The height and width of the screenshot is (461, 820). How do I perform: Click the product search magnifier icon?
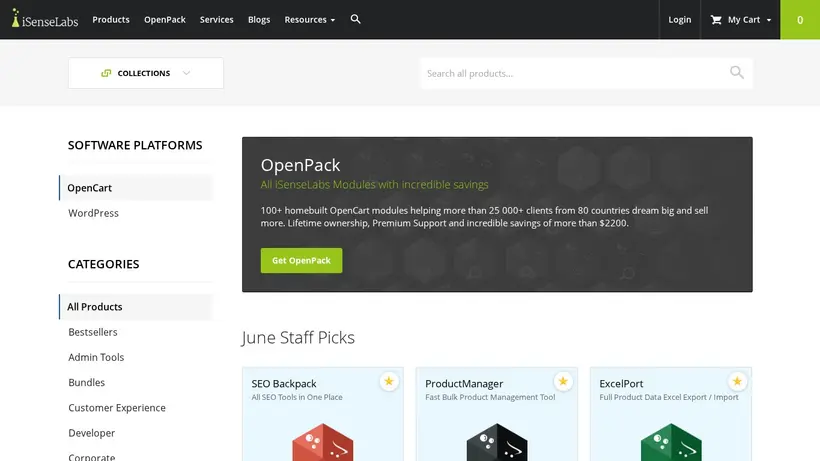(737, 73)
